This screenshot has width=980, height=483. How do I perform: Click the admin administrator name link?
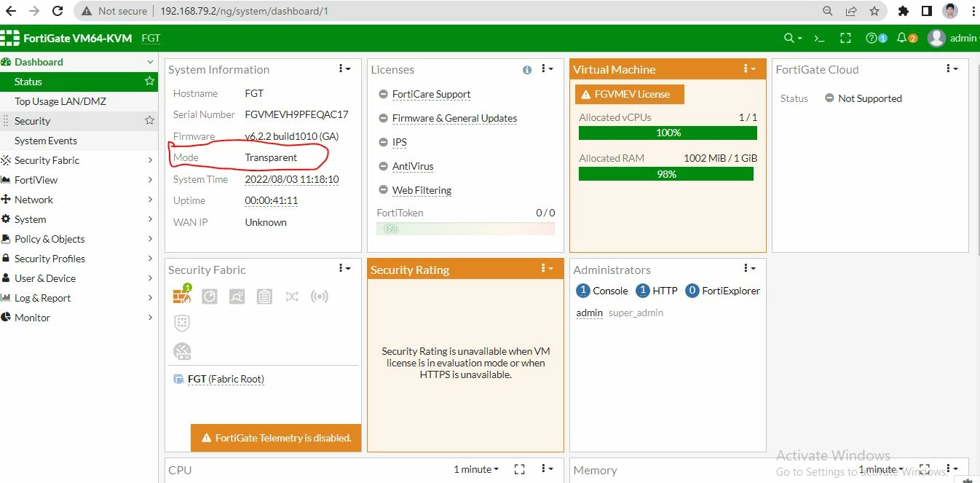tap(589, 313)
